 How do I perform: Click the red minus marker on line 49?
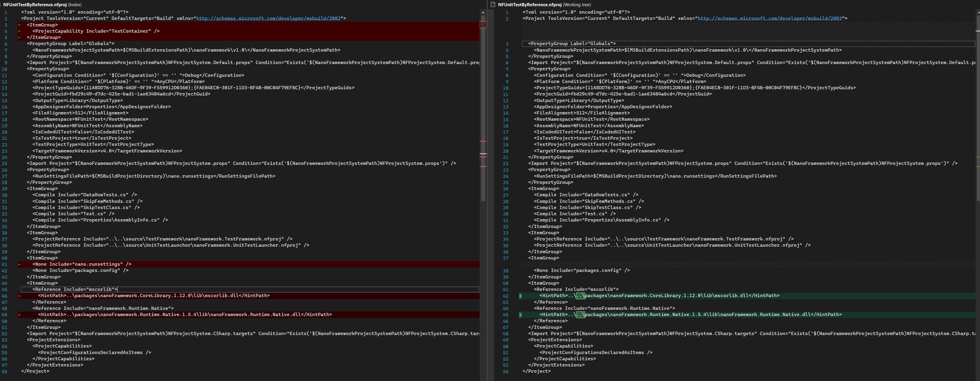(19, 315)
